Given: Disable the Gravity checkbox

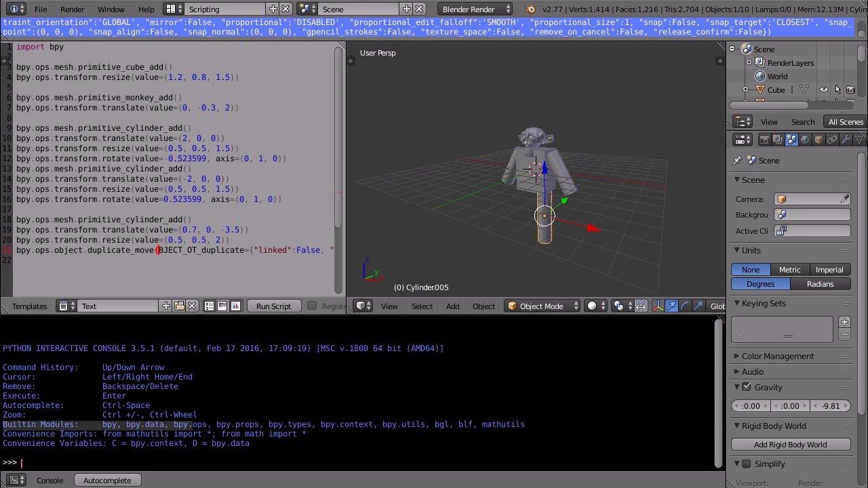Looking at the screenshot, I should click(747, 387).
